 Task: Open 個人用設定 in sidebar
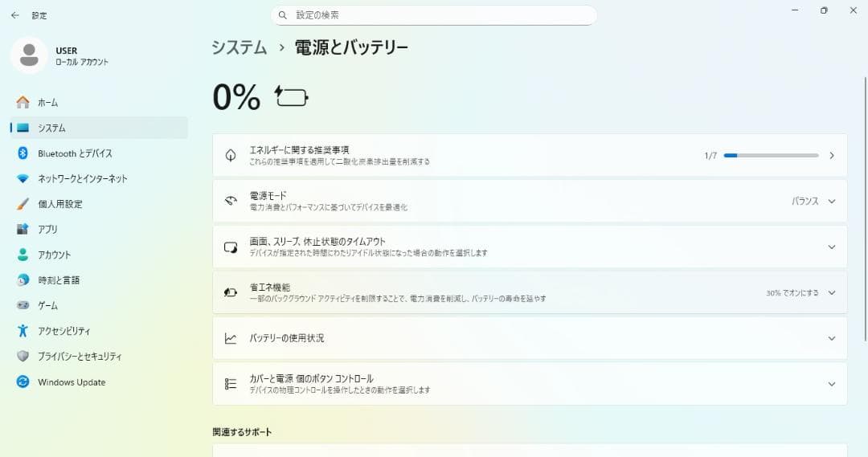[59, 204]
